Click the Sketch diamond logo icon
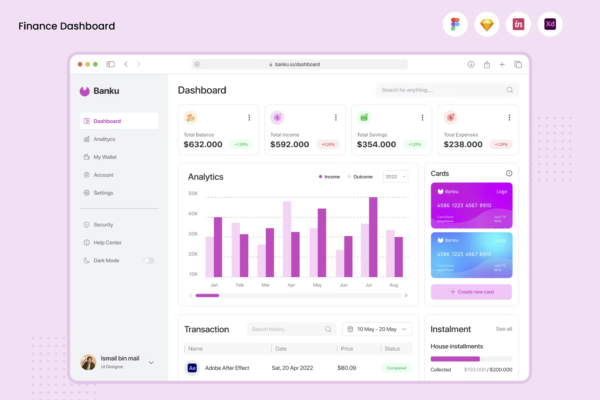Screen dimensions: 600x400 point(487,24)
